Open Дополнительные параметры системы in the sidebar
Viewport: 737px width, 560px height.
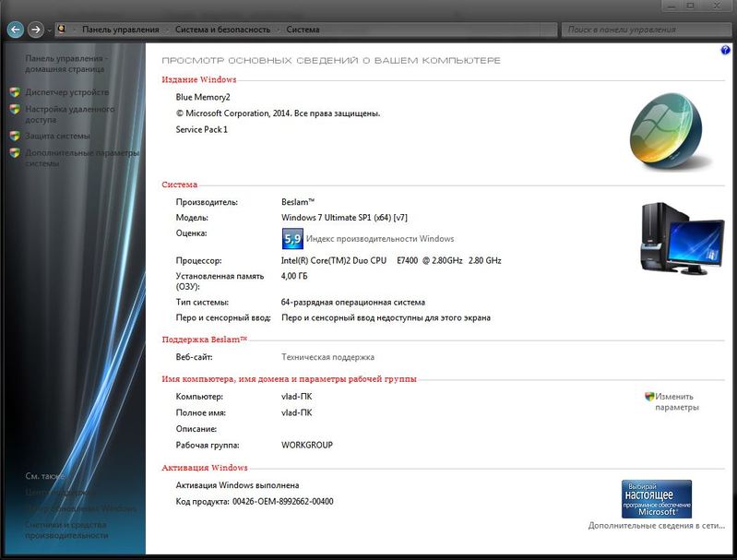click(x=81, y=158)
